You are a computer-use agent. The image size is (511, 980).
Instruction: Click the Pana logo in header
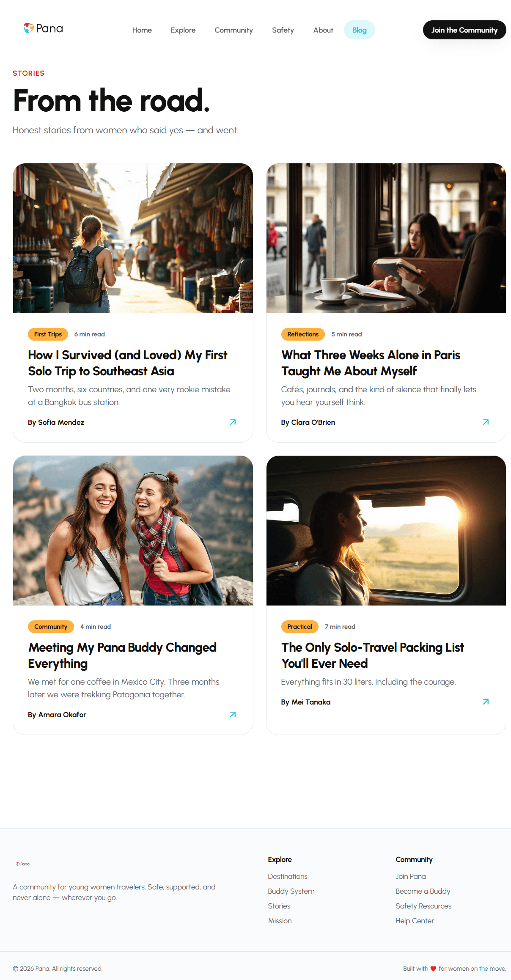click(x=43, y=29)
